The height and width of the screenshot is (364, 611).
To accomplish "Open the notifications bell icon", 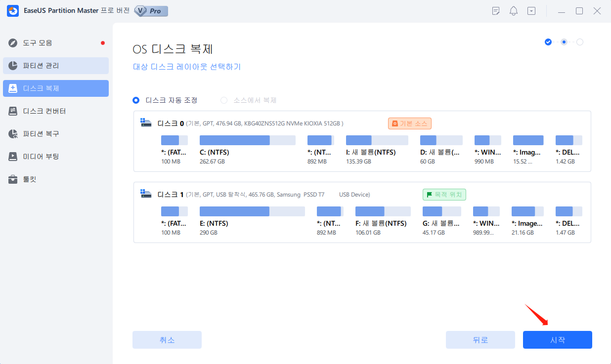I will pos(514,11).
